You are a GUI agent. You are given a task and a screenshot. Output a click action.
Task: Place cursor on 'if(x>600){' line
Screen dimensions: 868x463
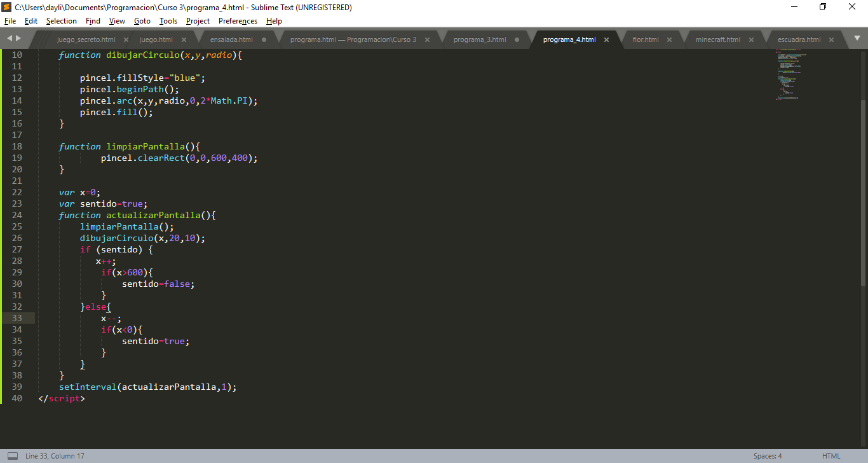pyautogui.click(x=127, y=272)
